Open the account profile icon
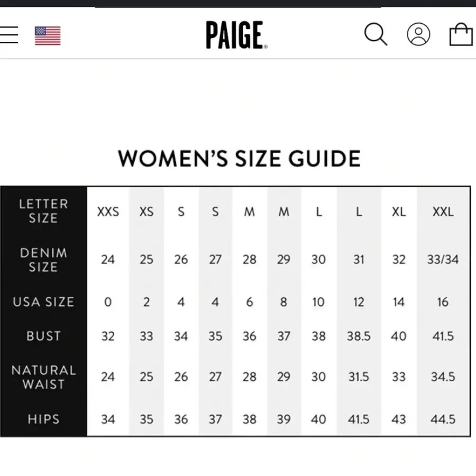This screenshot has height=476, width=476. point(418,34)
